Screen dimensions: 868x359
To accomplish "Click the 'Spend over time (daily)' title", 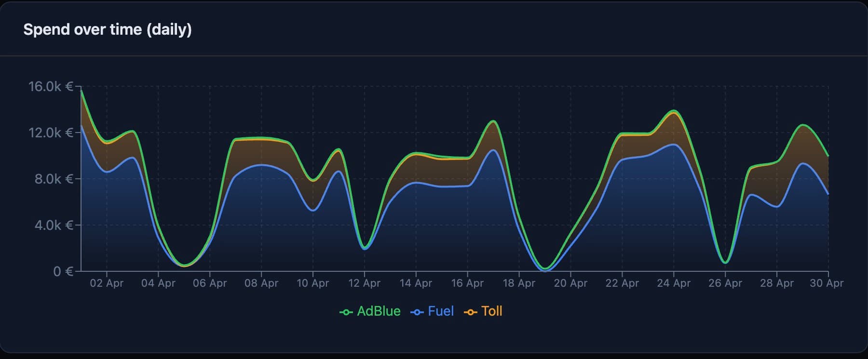I will click(x=108, y=29).
